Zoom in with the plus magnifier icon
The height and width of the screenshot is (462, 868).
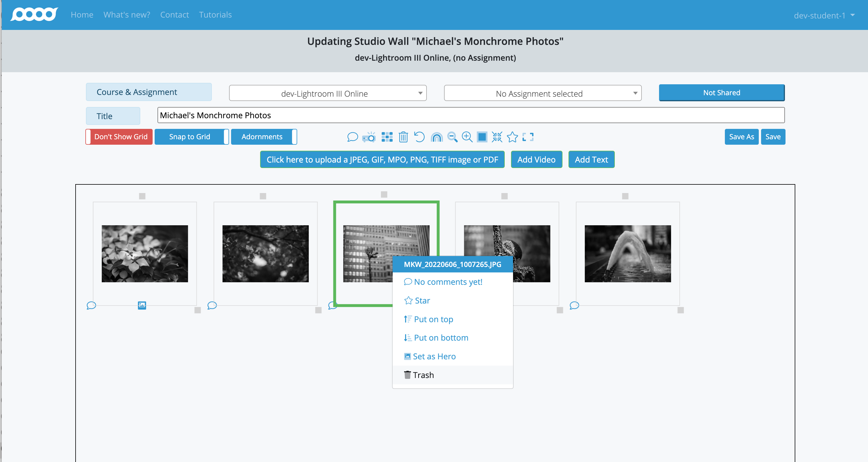pyautogui.click(x=467, y=137)
